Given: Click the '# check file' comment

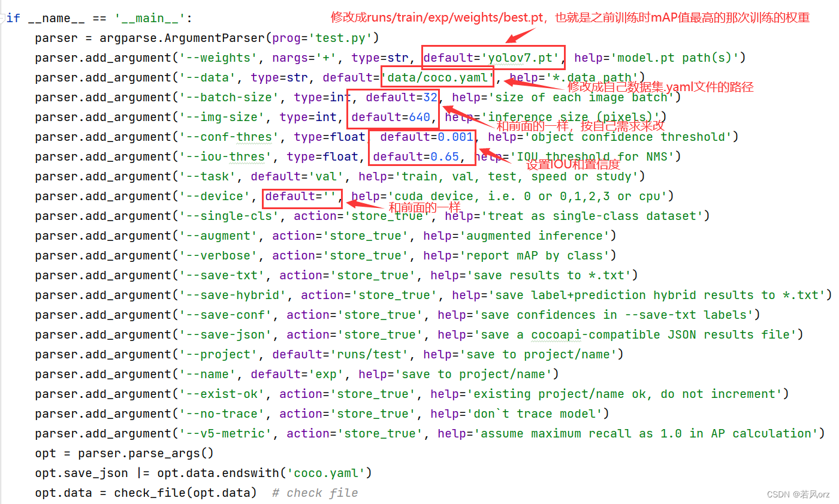Looking at the screenshot, I should tap(315, 493).
